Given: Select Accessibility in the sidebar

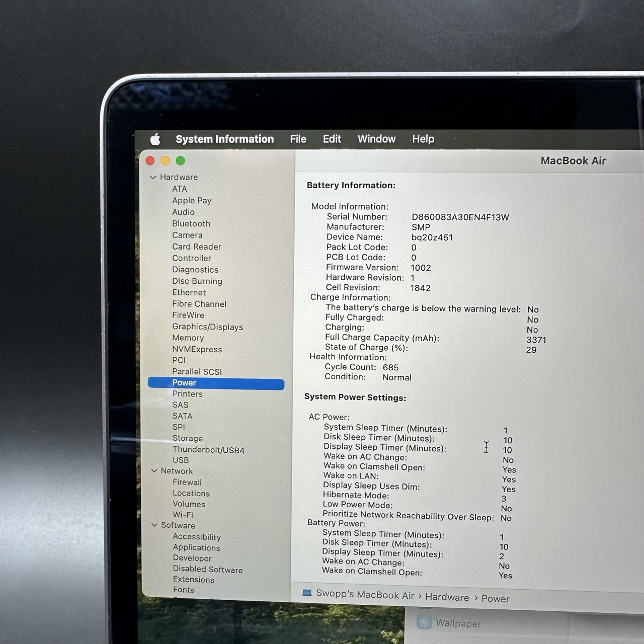Looking at the screenshot, I should pos(197,537).
